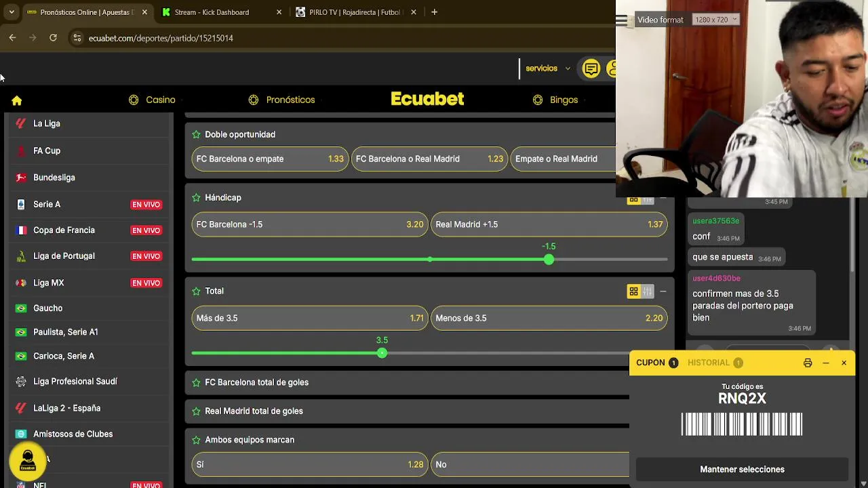This screenshot has height=488, width=868.
Task: Collapse the Total market with minus icon
Action: [663, 291]
